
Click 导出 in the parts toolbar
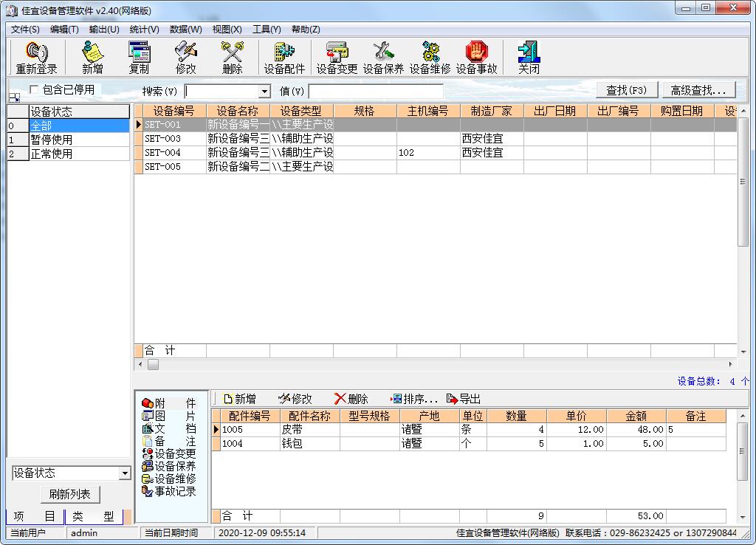pos(464,399)
